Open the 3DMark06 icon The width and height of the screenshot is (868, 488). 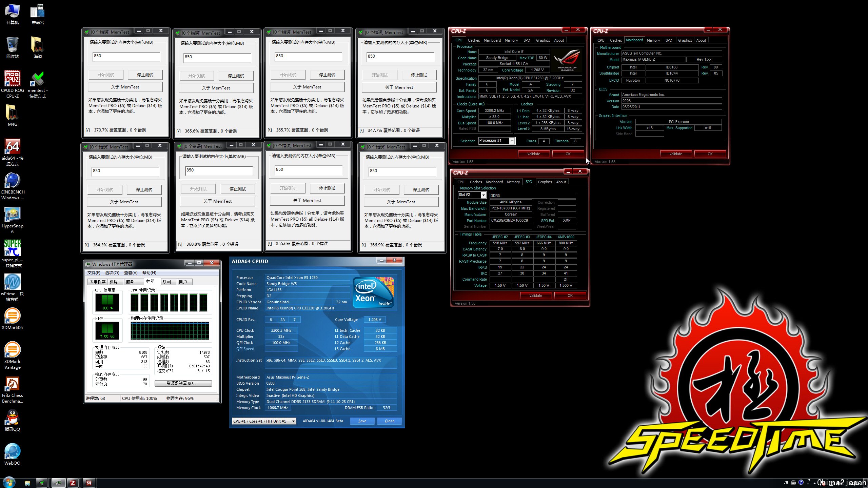coord(13,319)
